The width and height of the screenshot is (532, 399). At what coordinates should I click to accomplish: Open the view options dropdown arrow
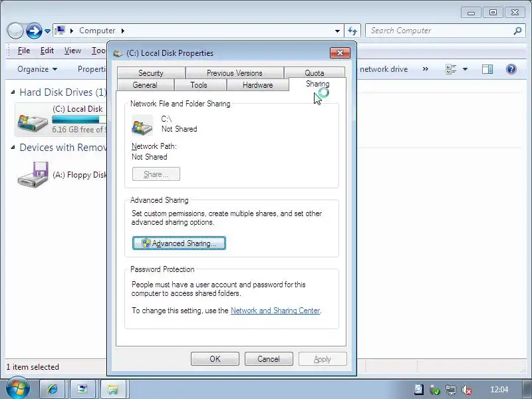click(465, 69)
